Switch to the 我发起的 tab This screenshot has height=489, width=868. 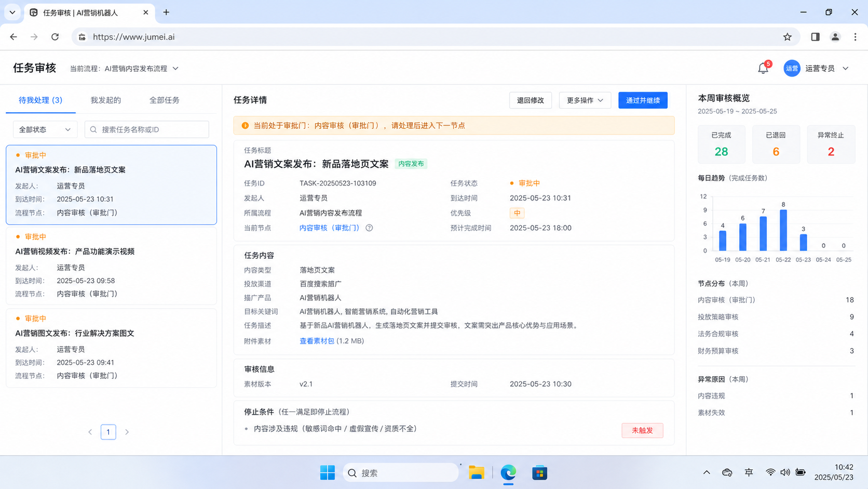(x=105, y=100)
